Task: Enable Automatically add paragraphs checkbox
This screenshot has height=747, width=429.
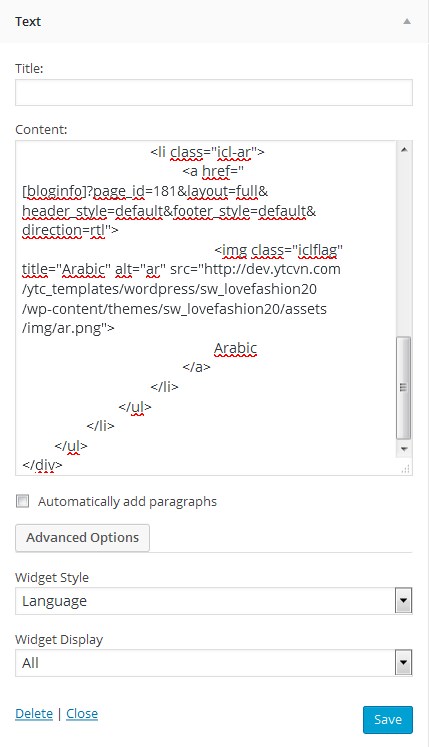Action: coord(22,501)
